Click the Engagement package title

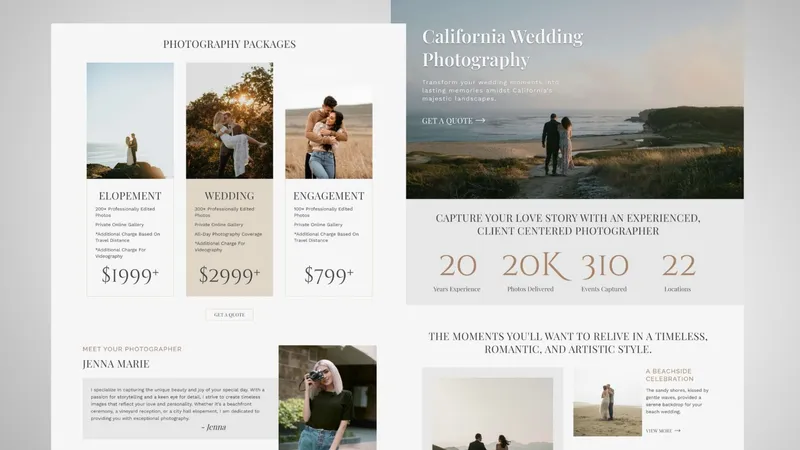[x=328, y=196]
